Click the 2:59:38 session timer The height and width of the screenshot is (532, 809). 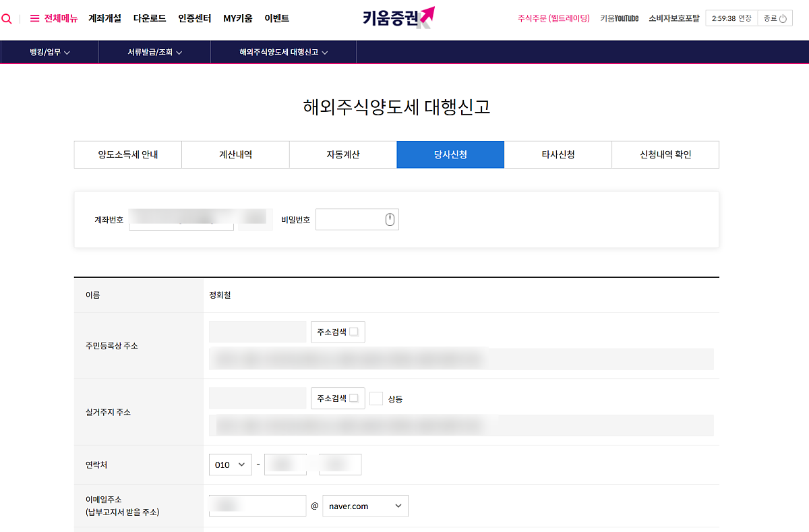coord(723,19)
